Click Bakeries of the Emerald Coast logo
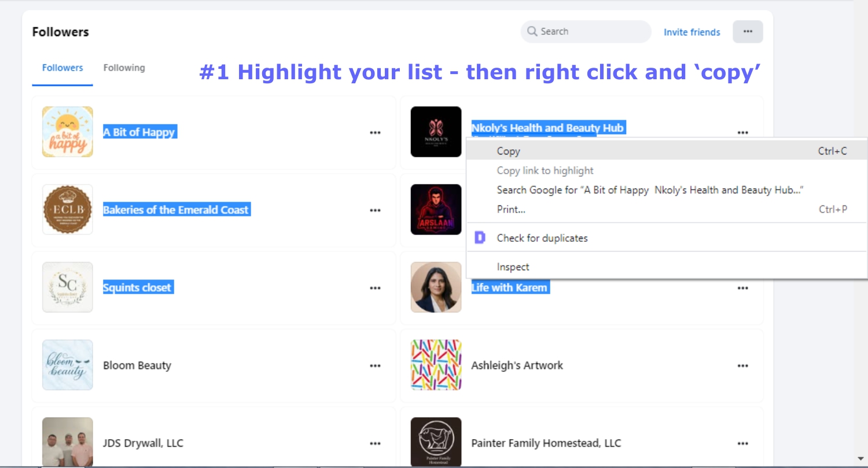 pyautogui.click(x=67, y=209)
